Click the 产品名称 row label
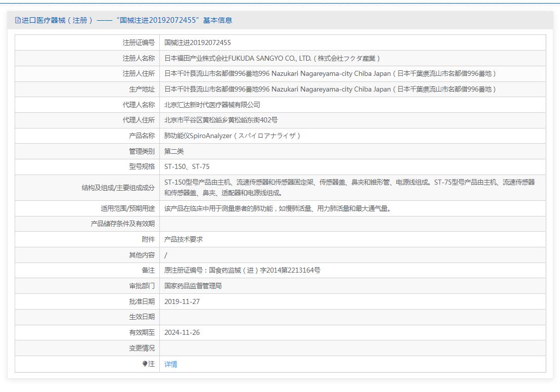Image resolution: width=560 pixels, height=392 pixels. tap(142, 136)
